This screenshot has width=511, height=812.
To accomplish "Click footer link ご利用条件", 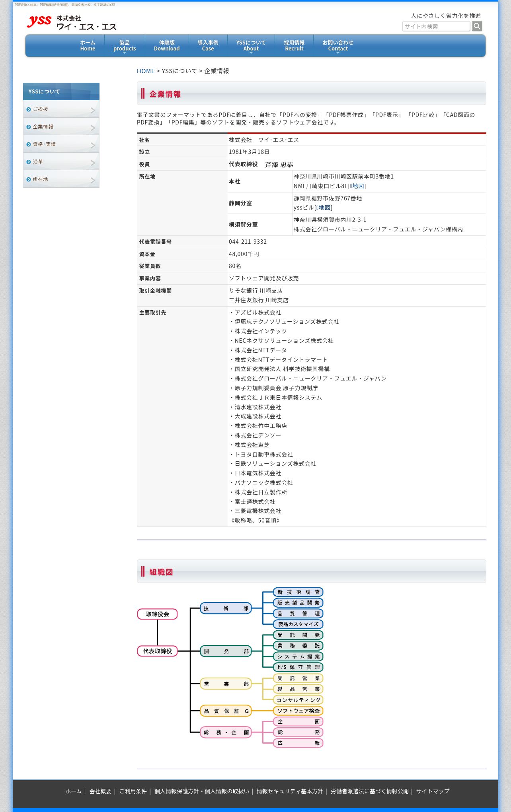I will [x=133, y=791].
